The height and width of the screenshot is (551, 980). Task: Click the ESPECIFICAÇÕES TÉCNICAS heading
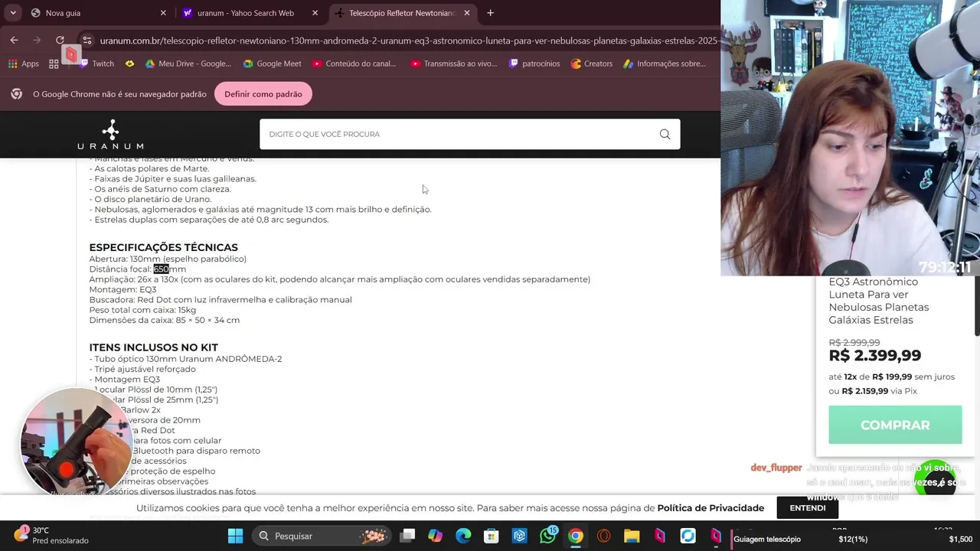point(163,247)
